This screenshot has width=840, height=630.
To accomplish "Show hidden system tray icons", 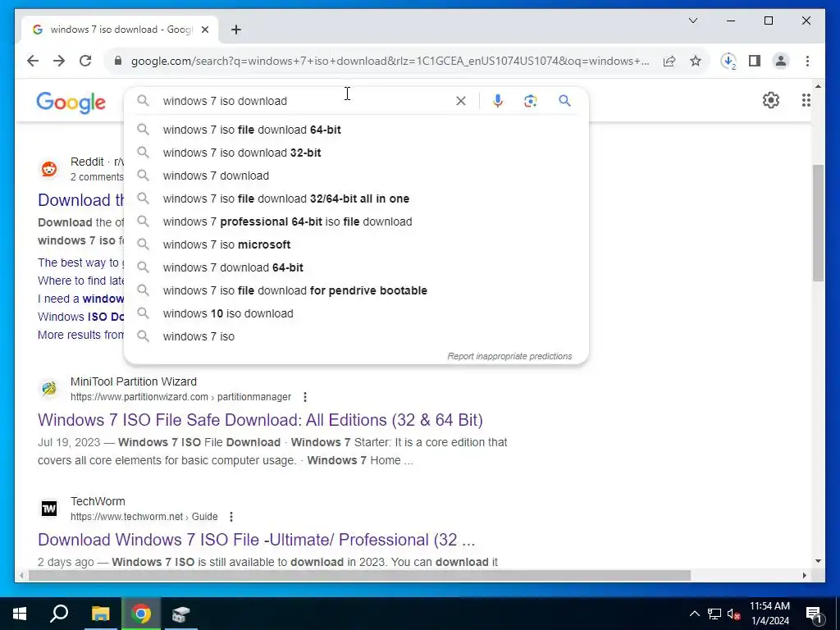I will click(694, 614).
